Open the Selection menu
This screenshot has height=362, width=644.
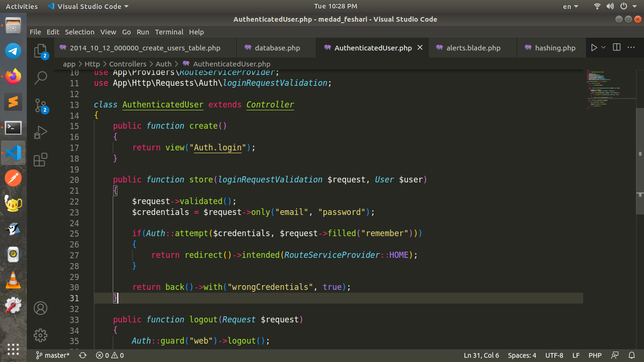point(80,32)
